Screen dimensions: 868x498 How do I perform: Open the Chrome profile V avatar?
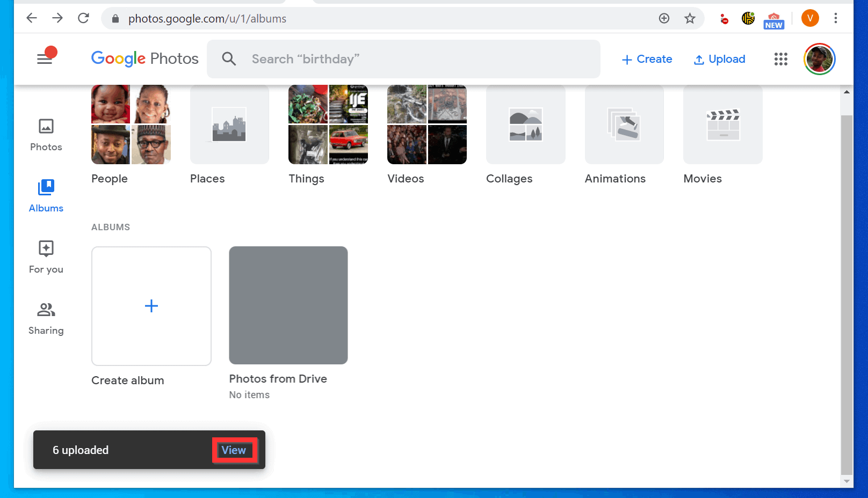810,18
